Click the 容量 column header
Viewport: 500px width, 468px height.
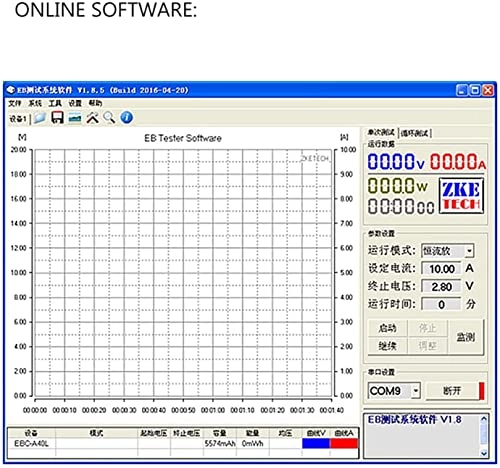220,433
